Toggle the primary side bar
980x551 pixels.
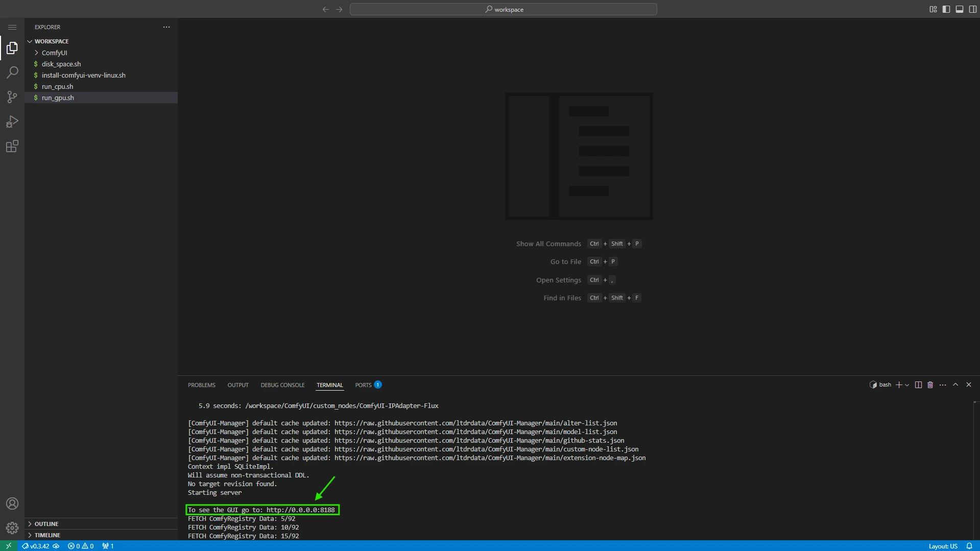pos(946,9)
